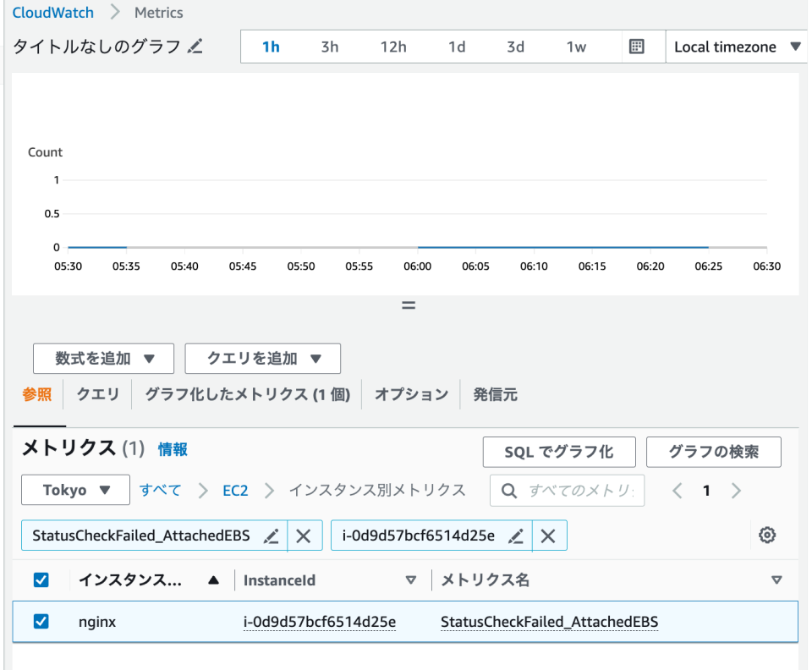
Task: Open the Local timezone dropdown
Action: click(735, 47)
